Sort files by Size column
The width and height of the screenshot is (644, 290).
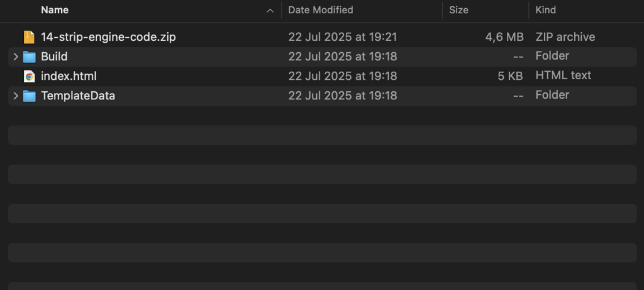(458, 10)
